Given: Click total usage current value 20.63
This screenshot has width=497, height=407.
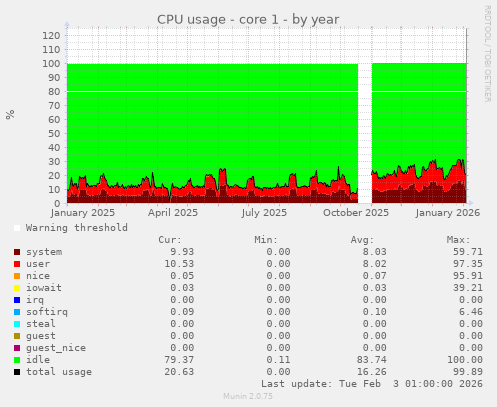Looking at the screenshot, I should tap(179, 372).
